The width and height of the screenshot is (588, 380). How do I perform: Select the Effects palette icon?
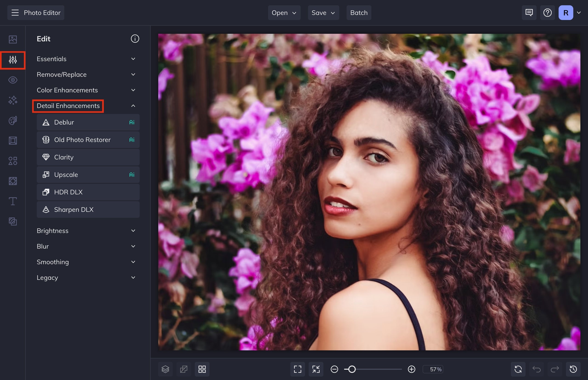[x=13, y=120]
